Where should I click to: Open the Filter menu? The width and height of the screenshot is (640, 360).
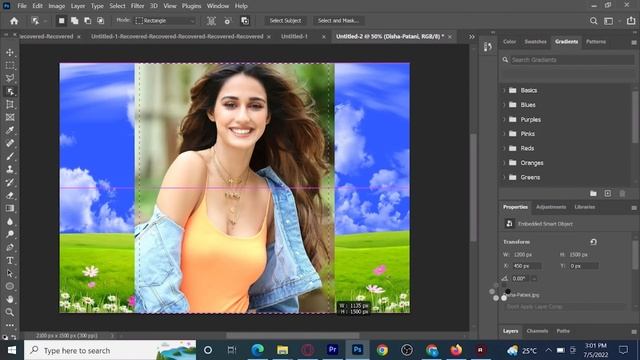(137, 6)
